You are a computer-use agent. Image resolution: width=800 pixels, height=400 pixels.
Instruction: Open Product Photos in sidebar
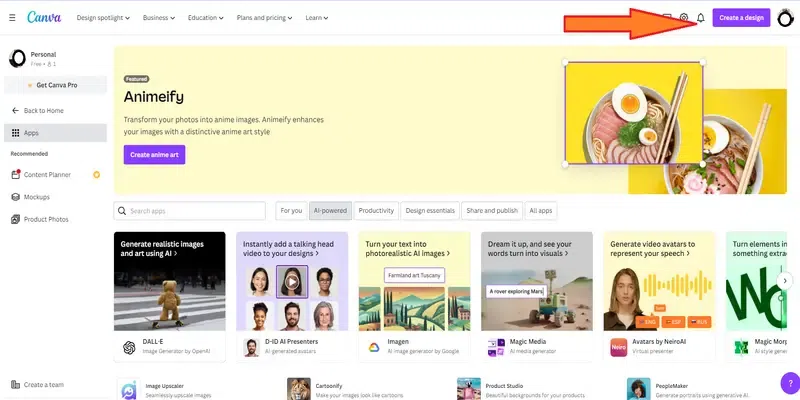55,219
